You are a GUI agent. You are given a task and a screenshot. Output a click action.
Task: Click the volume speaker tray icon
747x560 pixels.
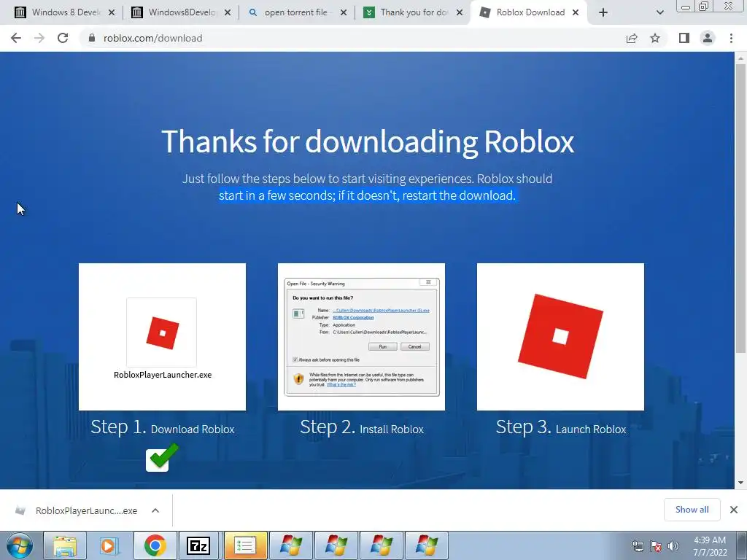[x=673, y=547]
